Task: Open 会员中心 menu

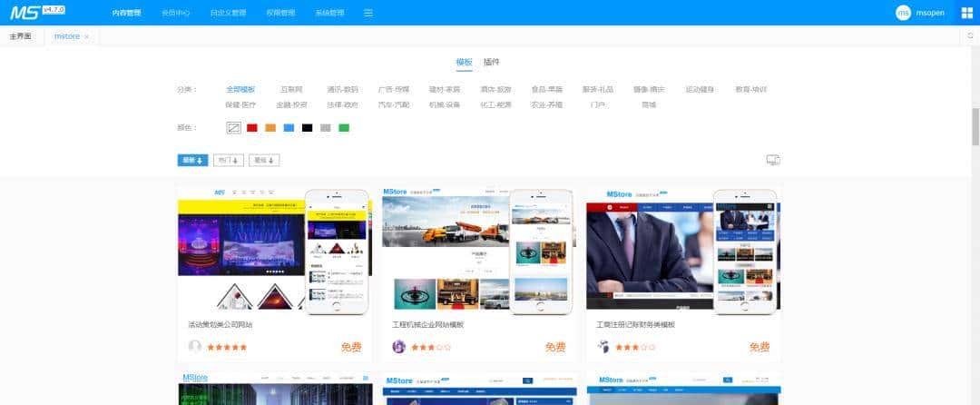Action: 176,13
